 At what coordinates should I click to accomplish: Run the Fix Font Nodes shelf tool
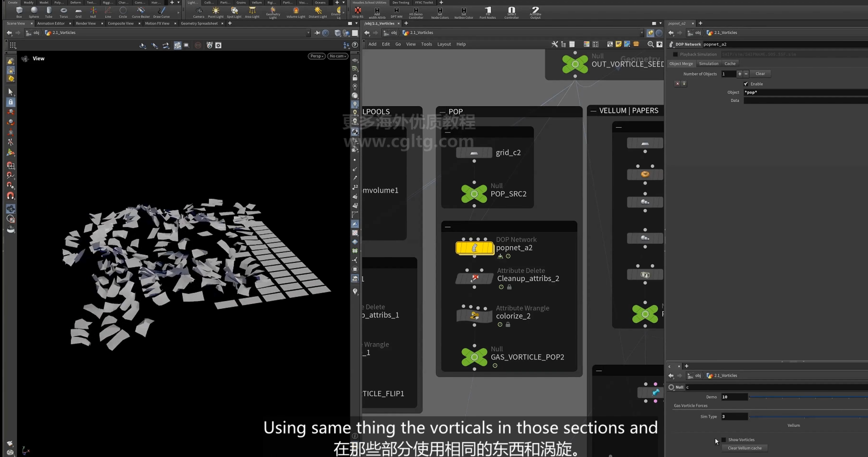pos(488,13)
